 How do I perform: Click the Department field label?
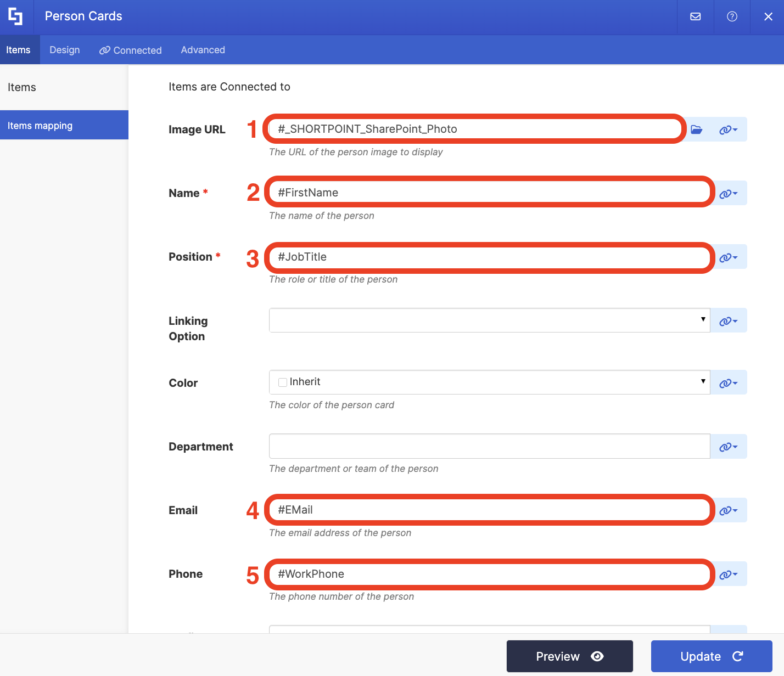pyautogui.click(x=201, y=447)
